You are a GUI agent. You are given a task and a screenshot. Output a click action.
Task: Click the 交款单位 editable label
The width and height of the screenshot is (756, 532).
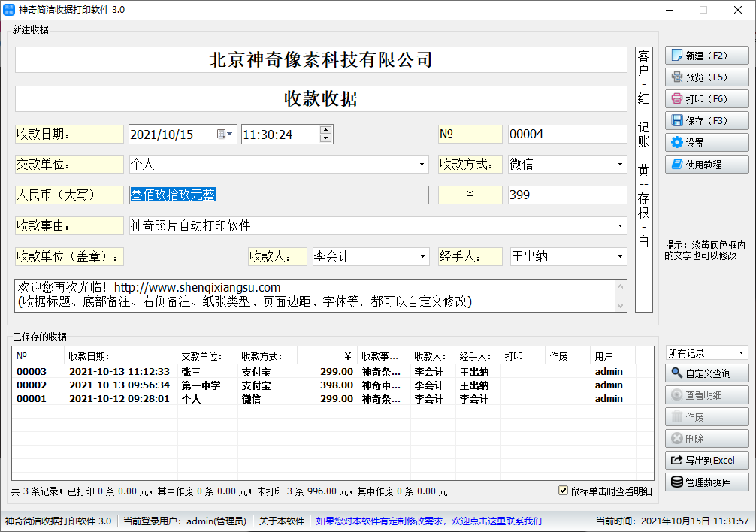[x=69, y=165]
